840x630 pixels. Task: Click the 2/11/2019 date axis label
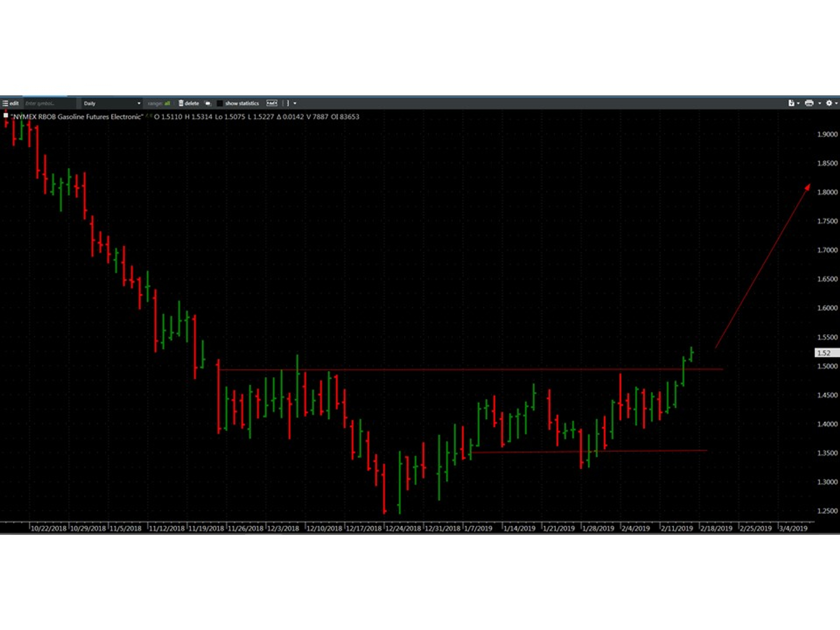[x=677, y=528]
